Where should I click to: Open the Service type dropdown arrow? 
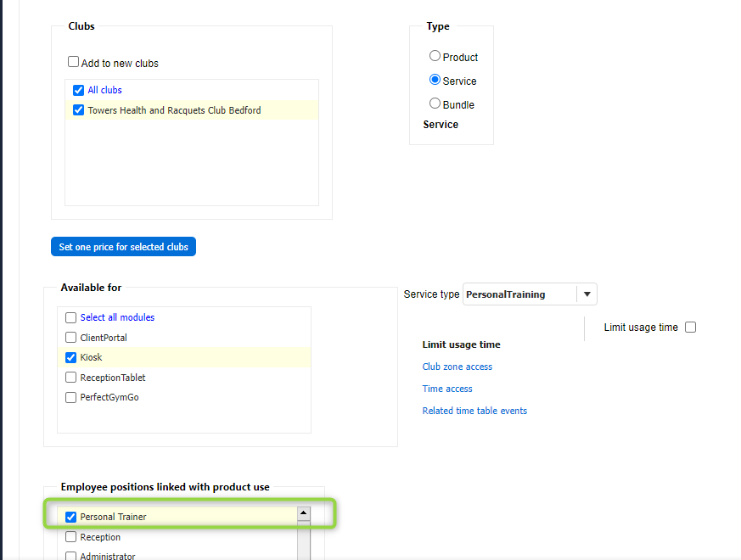tap(587, 294)
